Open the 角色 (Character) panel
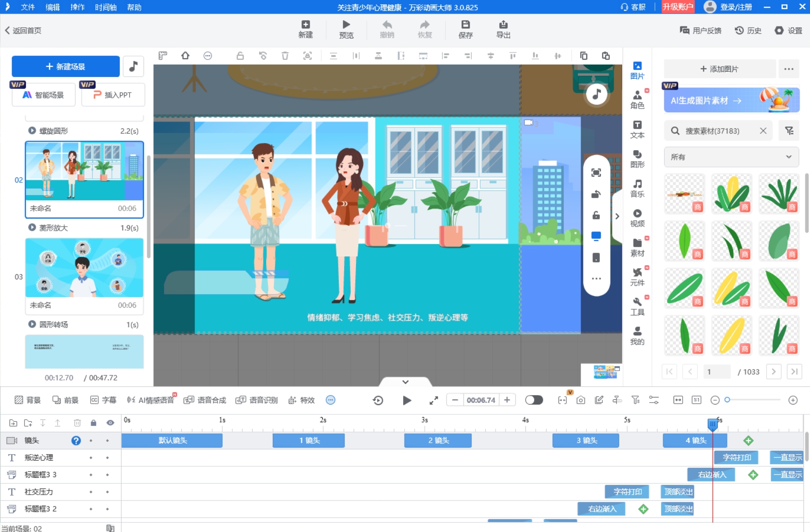 tap(637, 99)
